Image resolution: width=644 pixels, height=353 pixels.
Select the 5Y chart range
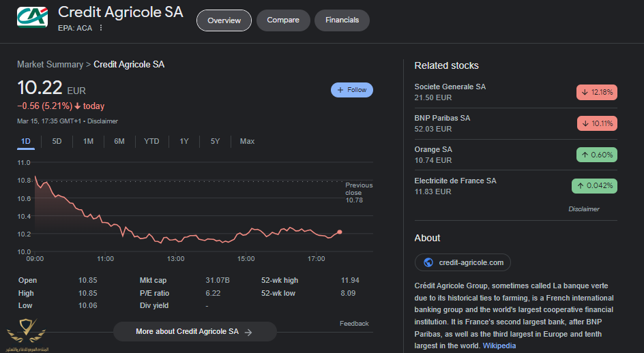tap(215, 141)
